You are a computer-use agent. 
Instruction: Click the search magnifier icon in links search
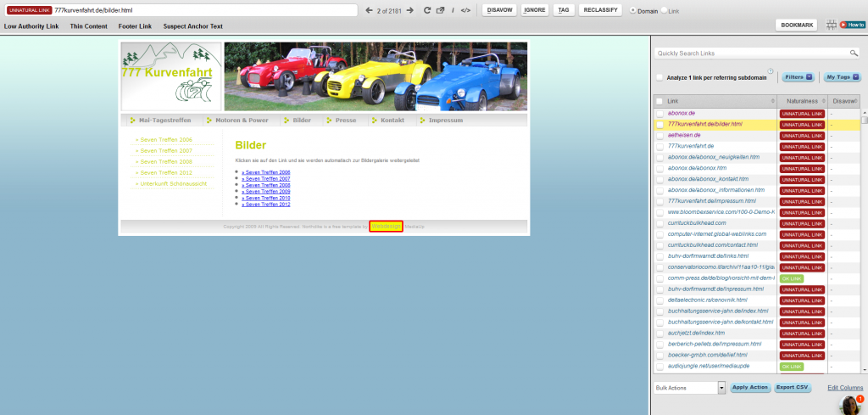tap(854, 53)
